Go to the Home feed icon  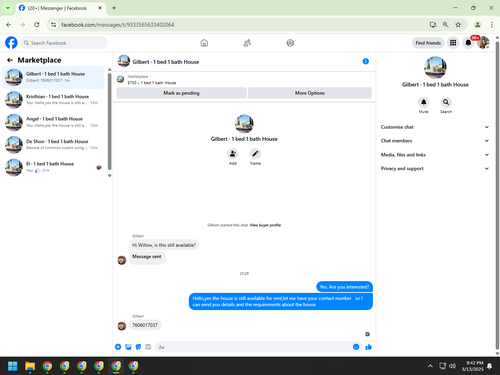pos(204,43)
